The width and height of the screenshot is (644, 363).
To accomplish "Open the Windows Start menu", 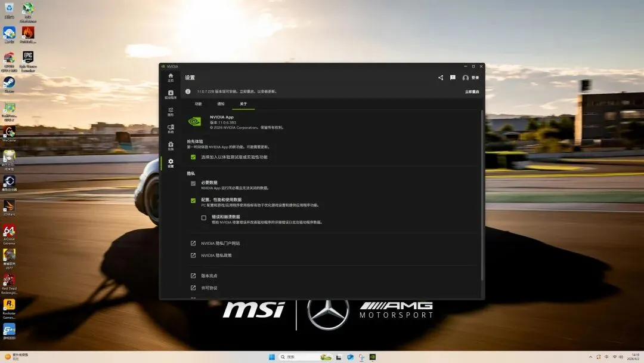I will click(271, 357).
